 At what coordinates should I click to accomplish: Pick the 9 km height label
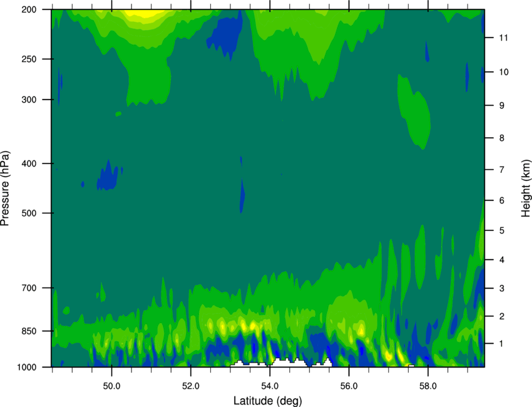coord(502,106)
